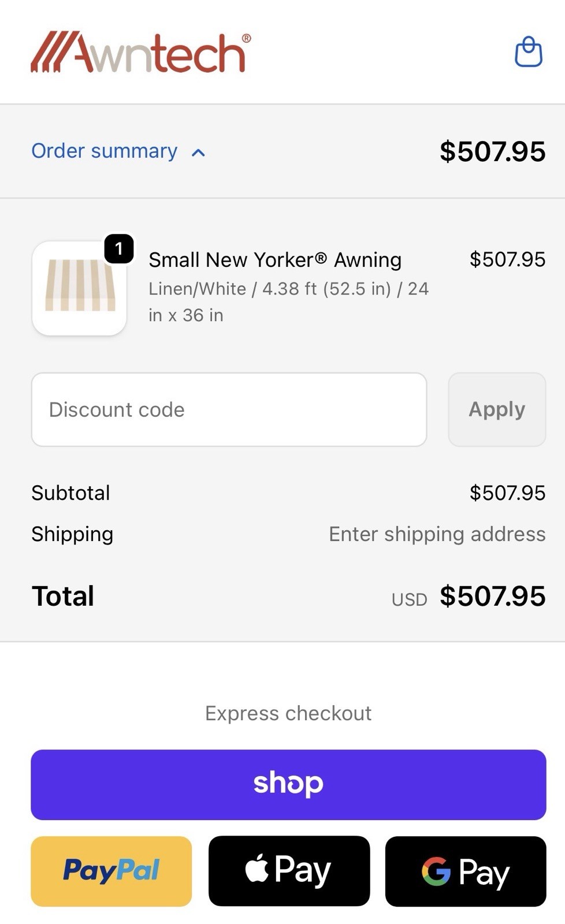
Task: Open the shopping bag cart icon
Action: tap(528, 52)
